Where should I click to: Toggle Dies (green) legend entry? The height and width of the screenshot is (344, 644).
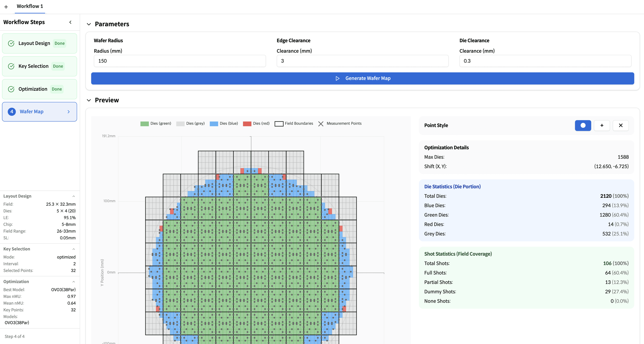click(x=156, y=124)
